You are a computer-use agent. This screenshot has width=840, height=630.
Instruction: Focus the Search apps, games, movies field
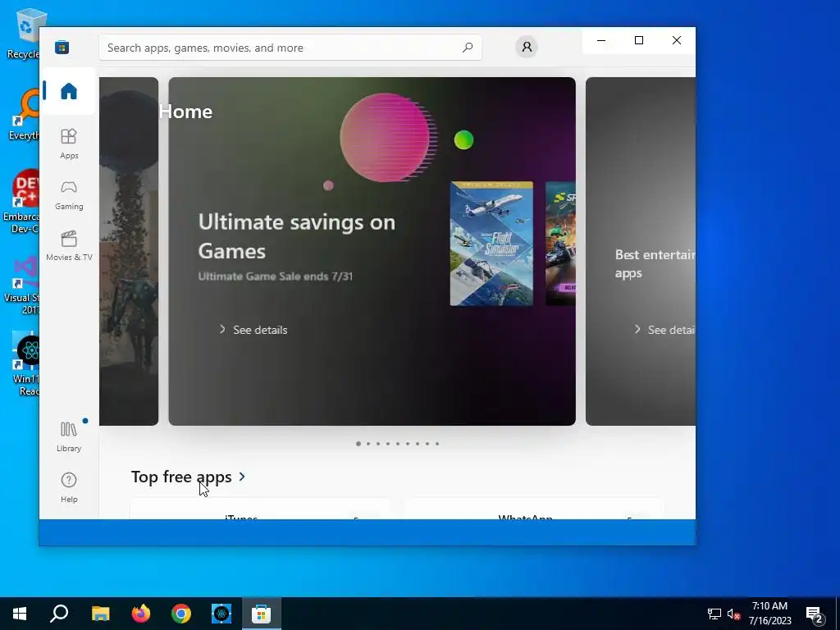coord(290,48)
